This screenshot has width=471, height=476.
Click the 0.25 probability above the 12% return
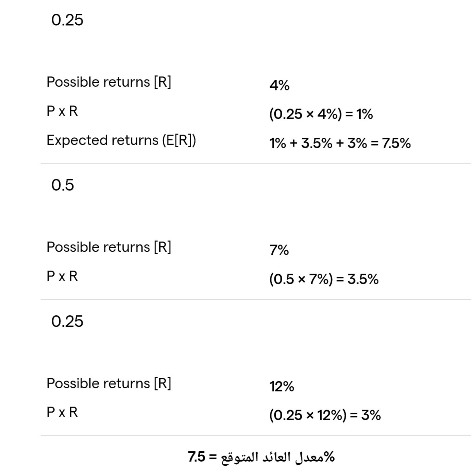67,321
